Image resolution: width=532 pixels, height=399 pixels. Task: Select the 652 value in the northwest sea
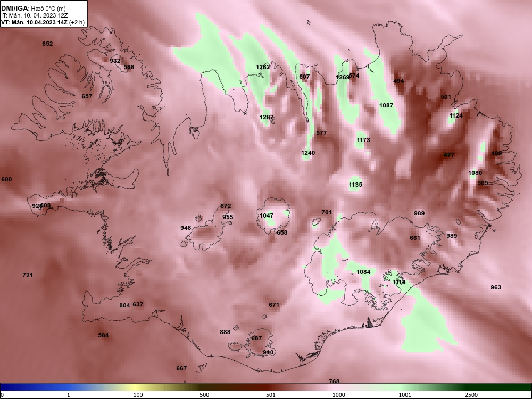(x=47, y=44)
